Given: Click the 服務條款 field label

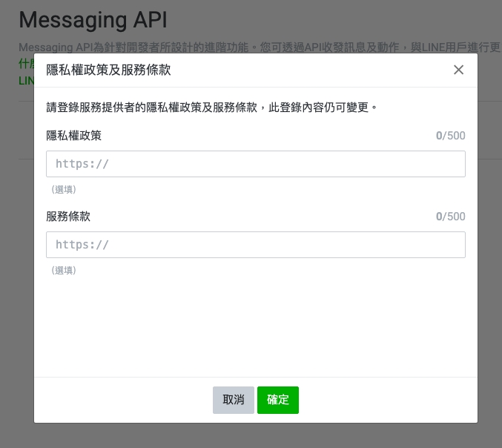Looking at the screenshot, I should tap(68, 217).
